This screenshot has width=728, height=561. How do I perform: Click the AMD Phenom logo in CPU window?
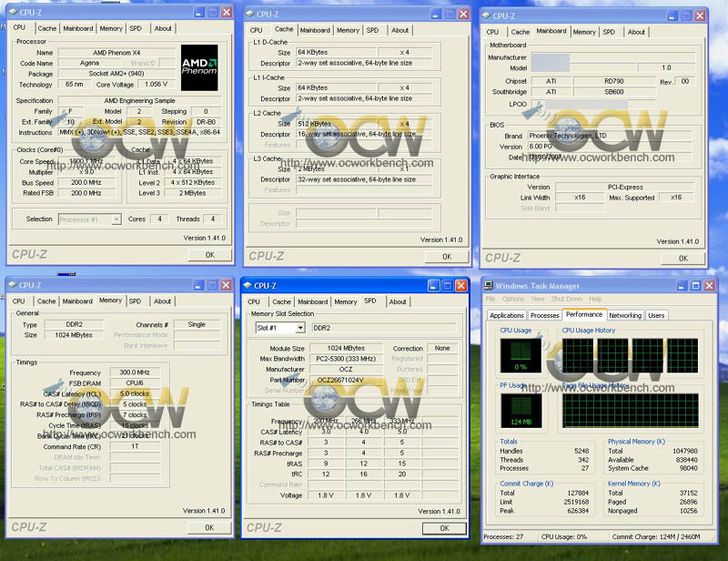click(199, 67)
